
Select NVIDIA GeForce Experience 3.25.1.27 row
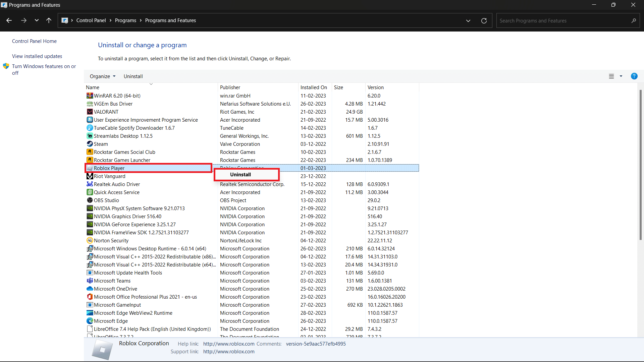[x=252, y=225]
